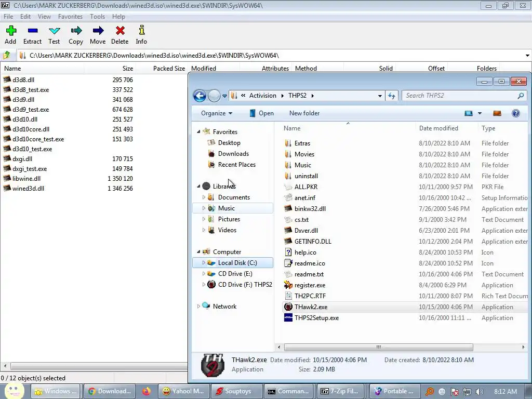Refresh the THPS2 folder view

pyautogui.click(x=392, y=96)
